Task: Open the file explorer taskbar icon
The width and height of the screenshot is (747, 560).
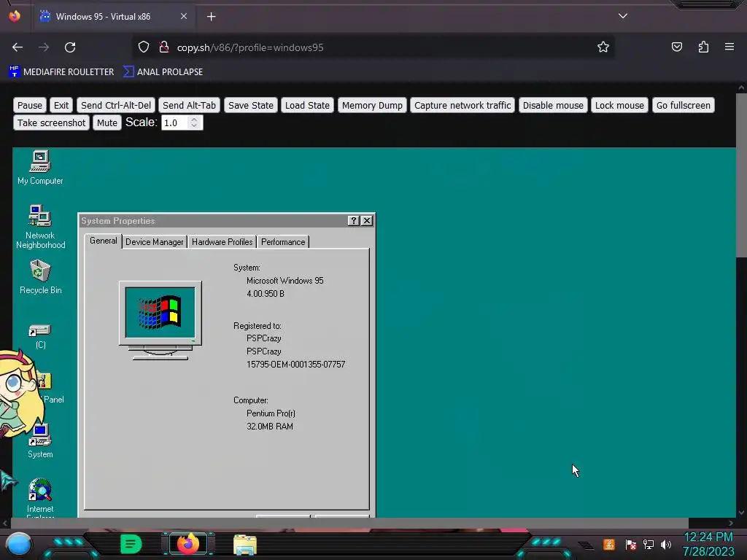Action: (x=245, y=544)
